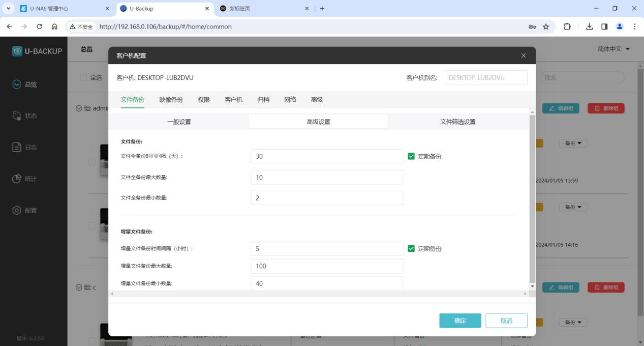Open the 简体中文 language dropdown
644x346 pixels.
click(x=614, y=49)
